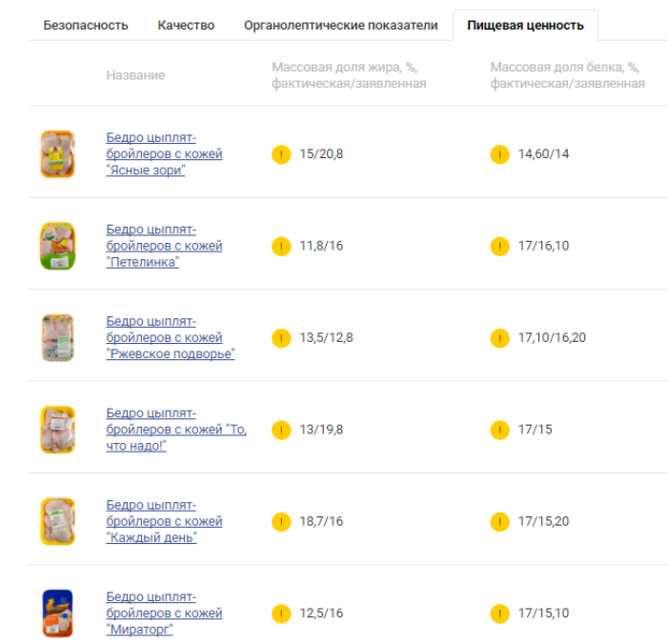Click the warning icon beside fat value 15/20,8

pyautogui.click(x=281, y=154)
